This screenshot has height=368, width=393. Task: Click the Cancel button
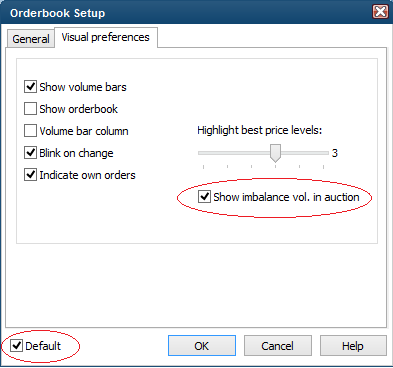pos(278,346)
